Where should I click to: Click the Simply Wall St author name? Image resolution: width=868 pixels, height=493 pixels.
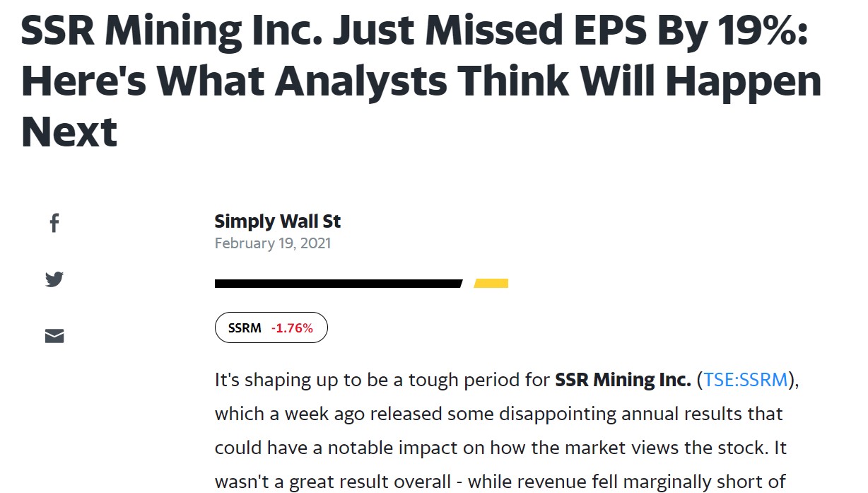pyautogui.click(x=277, y=221)
